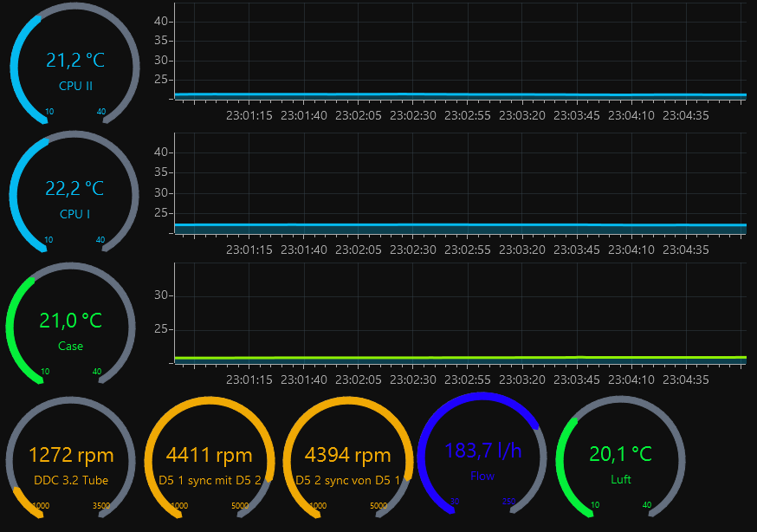Click the 4411 rpm reading
The width and height of the screenshot is (757, 532).
pos(209,455)
